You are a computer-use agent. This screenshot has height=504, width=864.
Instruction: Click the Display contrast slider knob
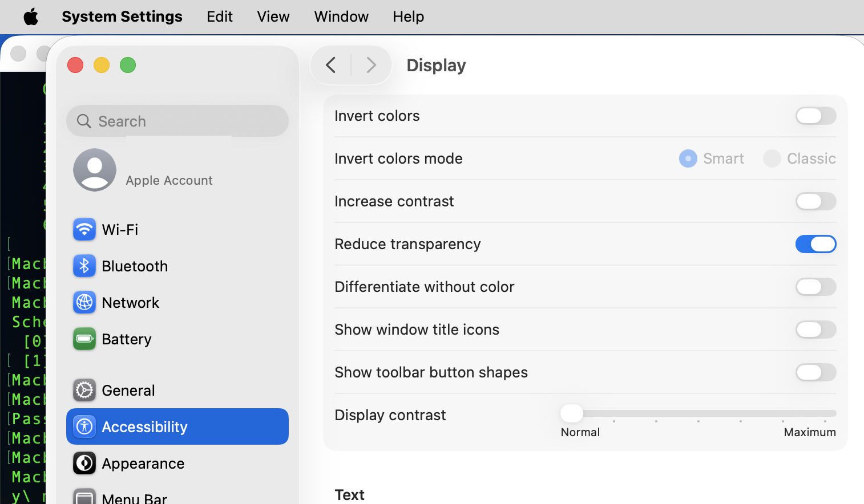click(571, 413)
